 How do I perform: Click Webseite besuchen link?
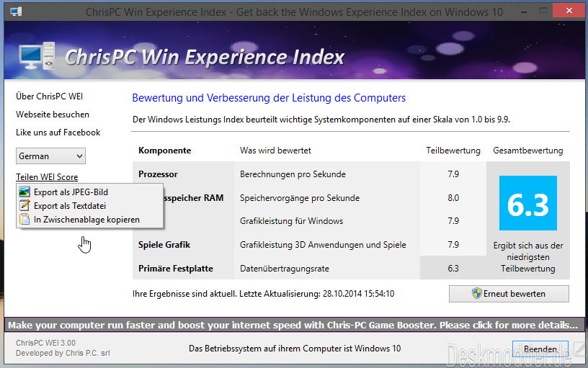pyautogui.click(x=53, y=115)
